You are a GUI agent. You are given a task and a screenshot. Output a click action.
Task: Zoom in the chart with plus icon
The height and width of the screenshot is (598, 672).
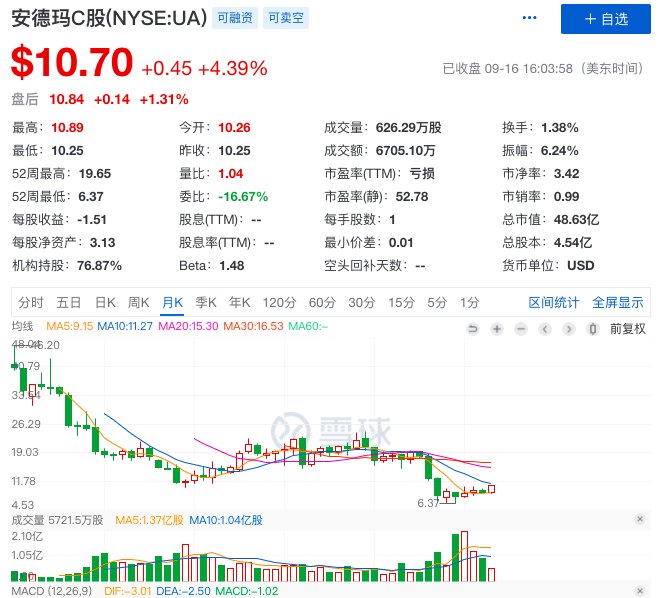pos(497,329)
